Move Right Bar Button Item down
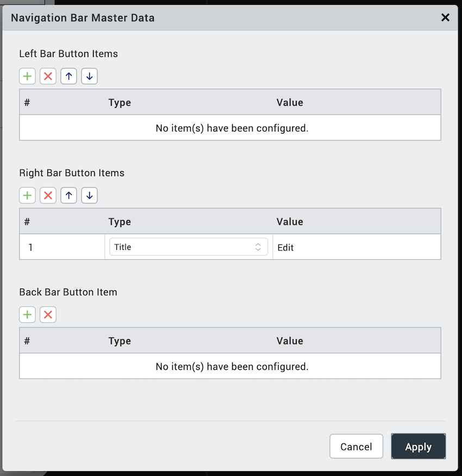This screenshot has height=476, width=462. pos(89,195)
